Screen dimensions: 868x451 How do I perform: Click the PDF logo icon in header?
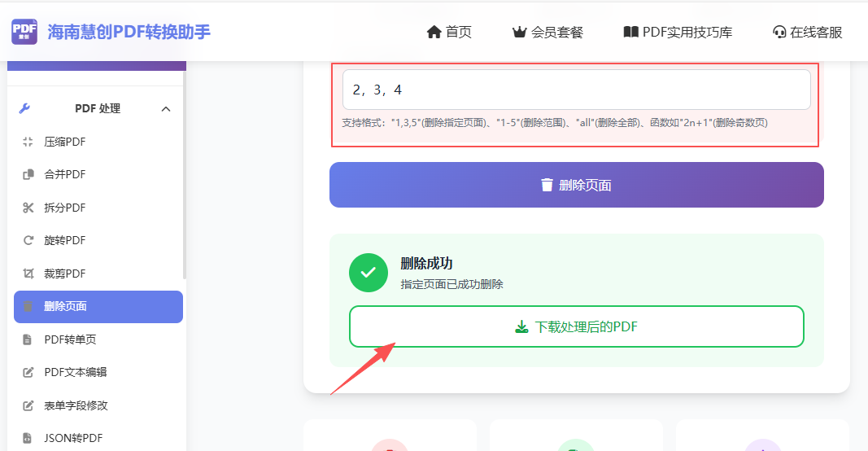pyautogui.click(x=24, y=31)
